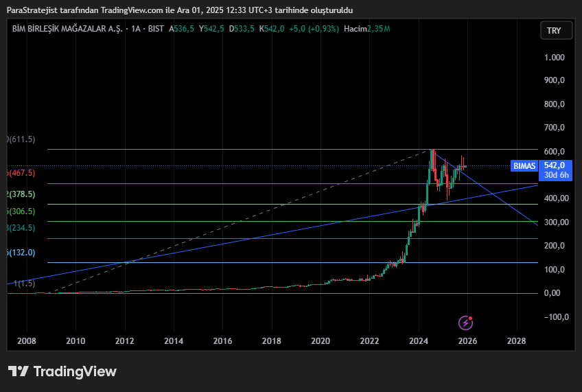Screen dimensions: 582x392
Task: Click the 30d 6h countdown label
Action: tap(557, 175)
